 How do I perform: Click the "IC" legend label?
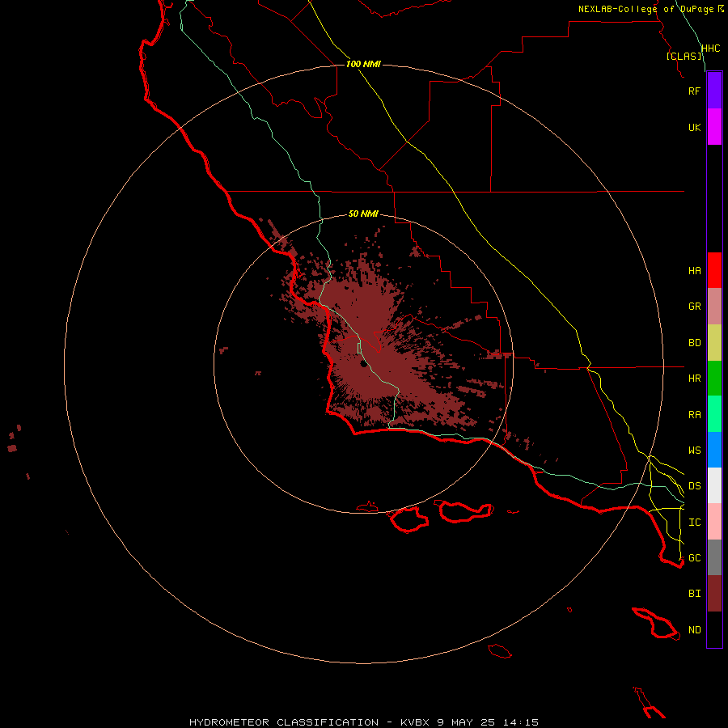pos(694,522)
